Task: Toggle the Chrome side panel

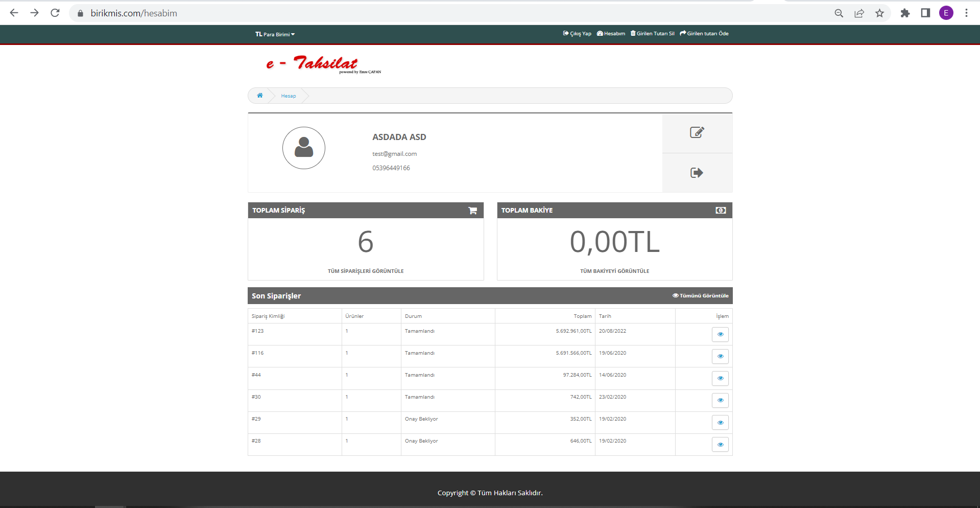Action: [925, 13]
